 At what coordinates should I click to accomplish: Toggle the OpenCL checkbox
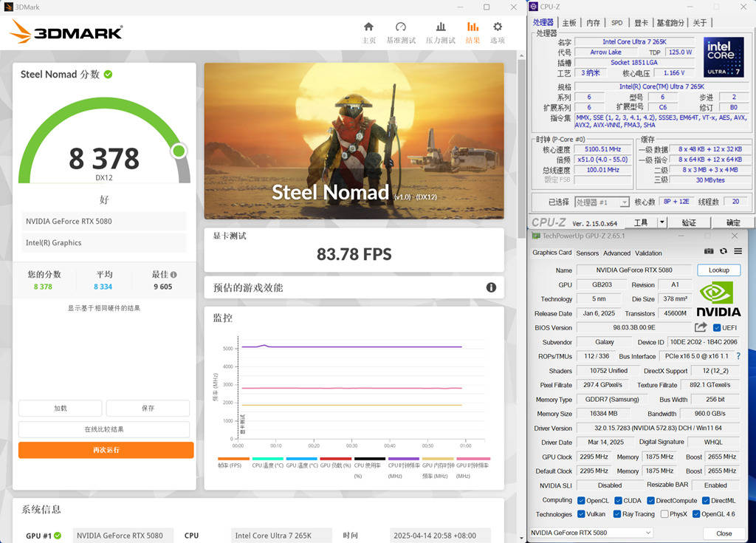tap(581, 501)
